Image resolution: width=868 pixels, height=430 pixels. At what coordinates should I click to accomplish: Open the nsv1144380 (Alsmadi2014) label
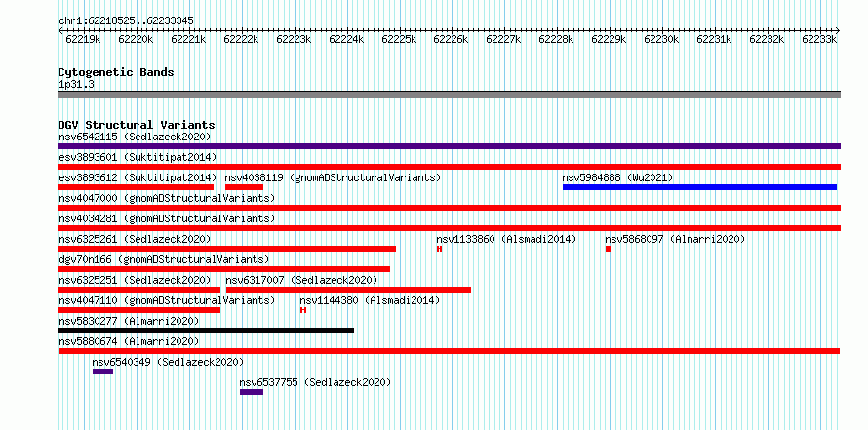370,300
